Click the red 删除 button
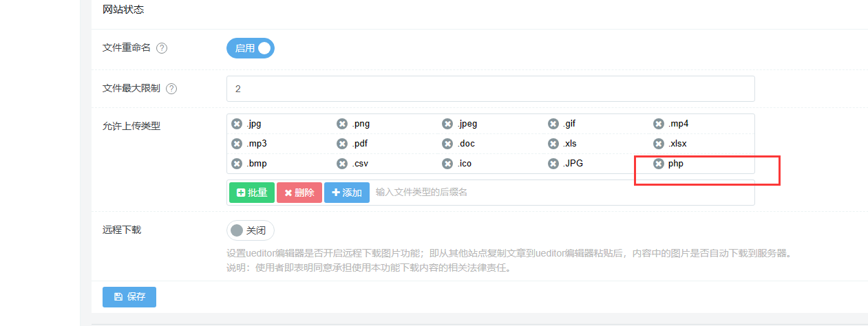 (x=299, y=193)
